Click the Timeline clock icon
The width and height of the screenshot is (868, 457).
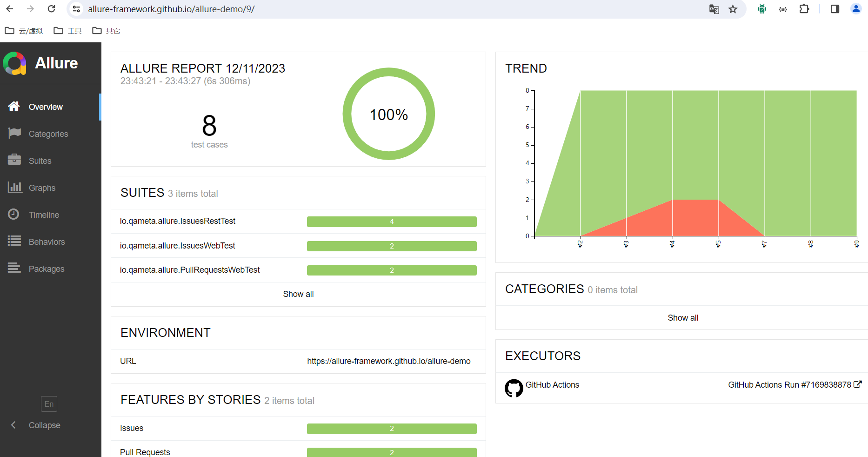click(x=14, y=214)
